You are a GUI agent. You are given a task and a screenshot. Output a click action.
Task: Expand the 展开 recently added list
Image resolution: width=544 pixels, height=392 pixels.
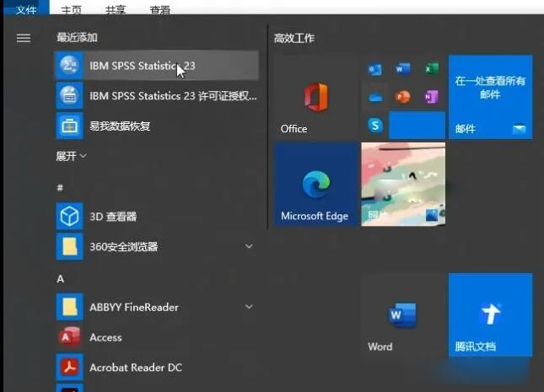[71, 156]
